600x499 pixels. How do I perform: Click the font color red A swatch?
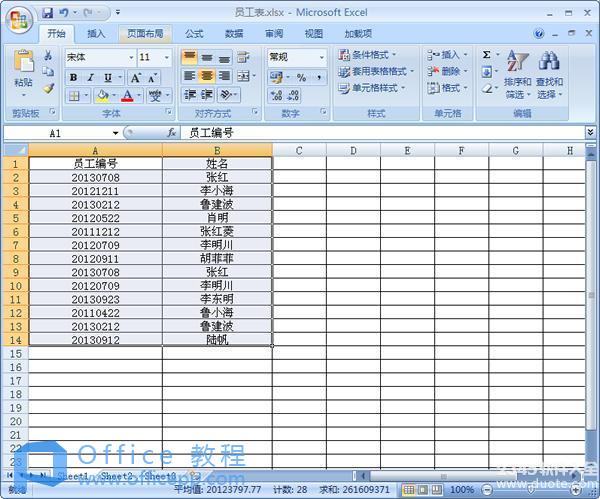(x=127, y=96)
